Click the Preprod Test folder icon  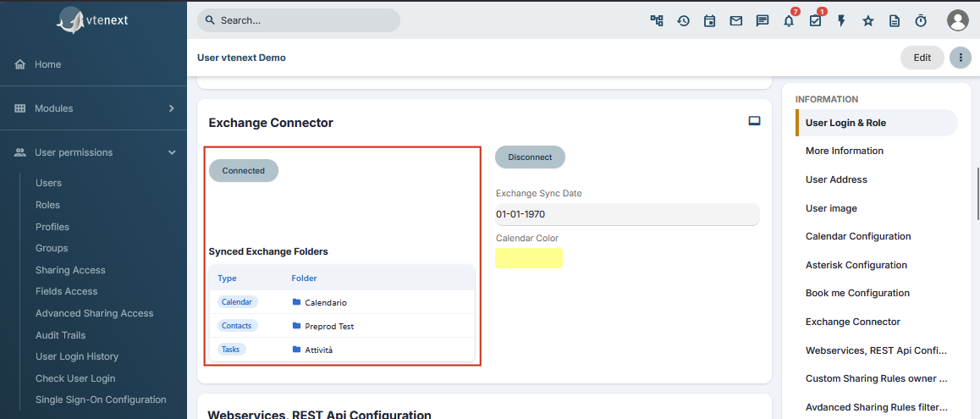pos(296,326)
